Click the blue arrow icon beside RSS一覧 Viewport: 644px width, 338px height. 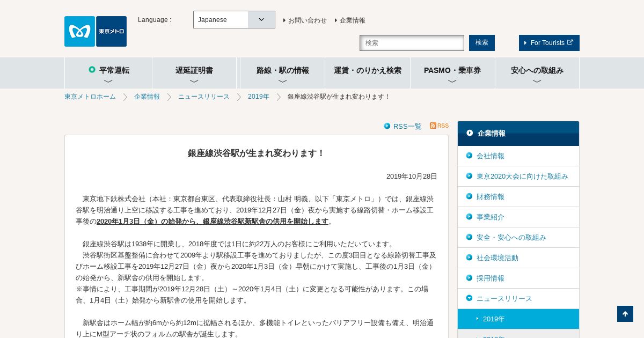click(387, 126)
